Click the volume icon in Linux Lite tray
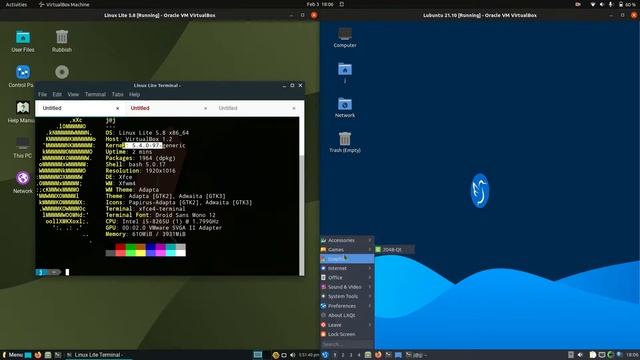Image resolution: width=640 pixels, height=360 pixels. pos(292,355)
